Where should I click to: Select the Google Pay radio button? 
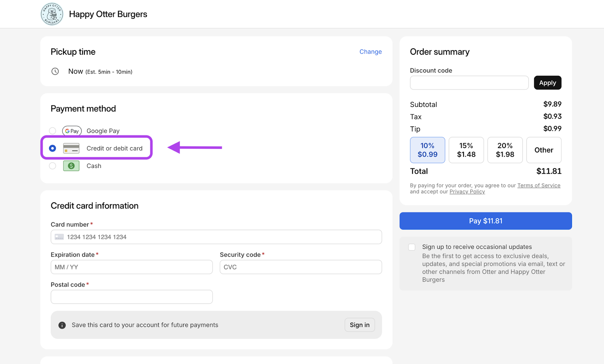pos(52,131)
